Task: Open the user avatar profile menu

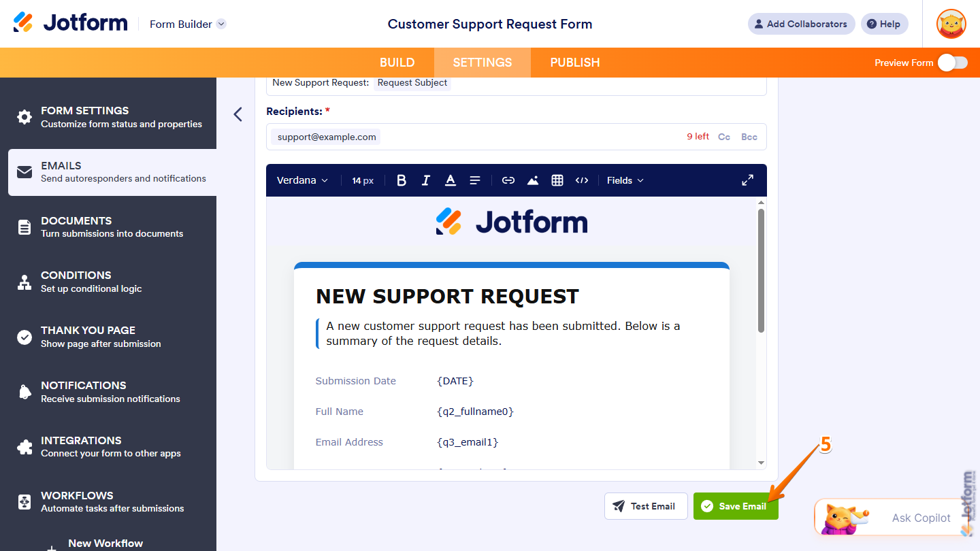Action: tap(951, 24)
